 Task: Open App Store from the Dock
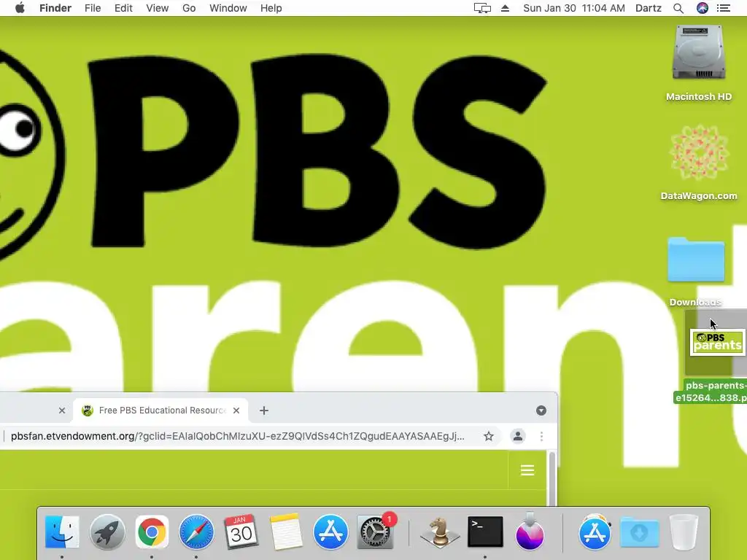[x=330, y=532]
